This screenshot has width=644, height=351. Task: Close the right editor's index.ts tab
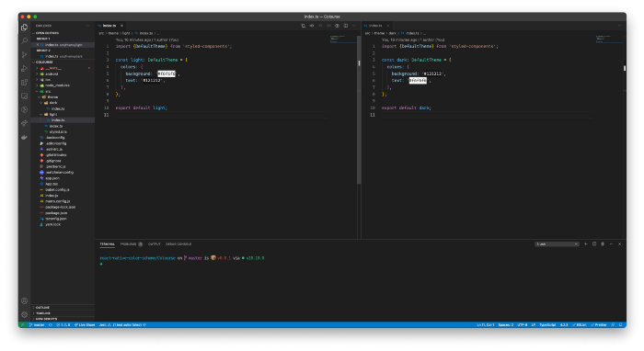pos(387,26)
